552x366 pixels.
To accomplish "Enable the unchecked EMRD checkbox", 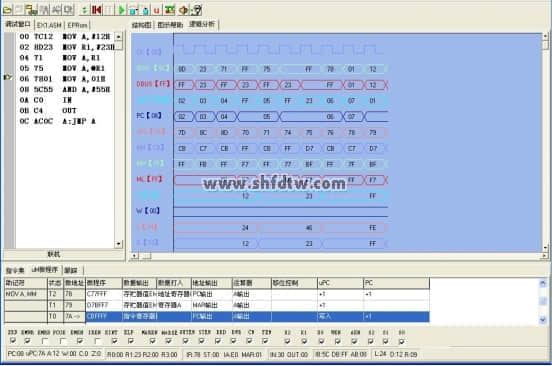I will click(x=45, y=341).
